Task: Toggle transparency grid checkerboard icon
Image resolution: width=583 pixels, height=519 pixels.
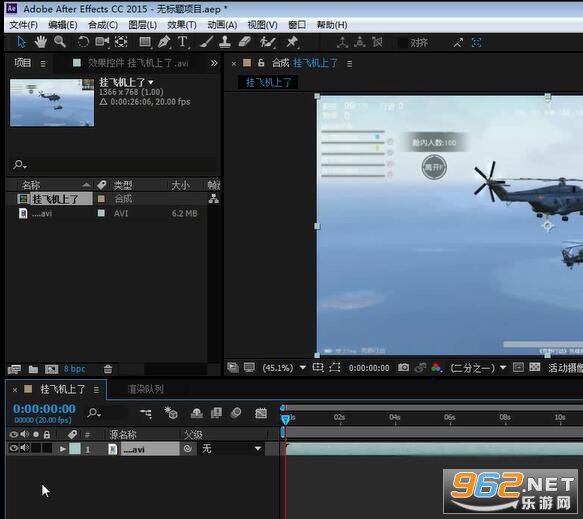Action: pyautogui.click(x=535, y=367)
